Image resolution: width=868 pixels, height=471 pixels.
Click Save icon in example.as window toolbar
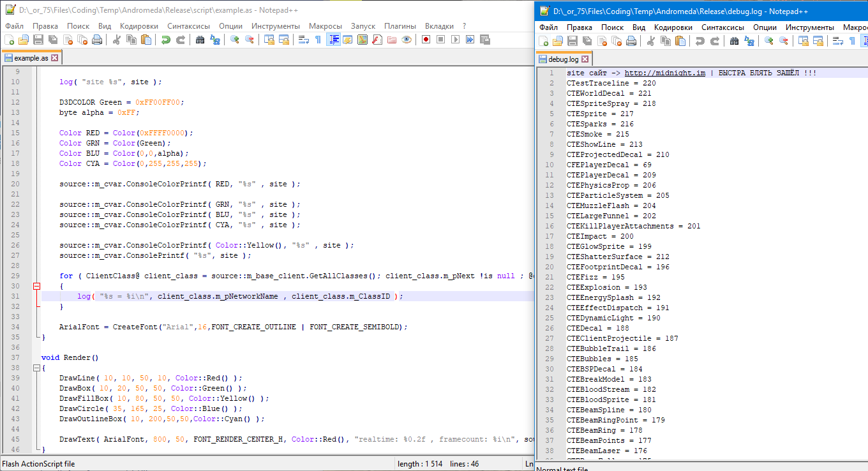click(x=38, y=40)
